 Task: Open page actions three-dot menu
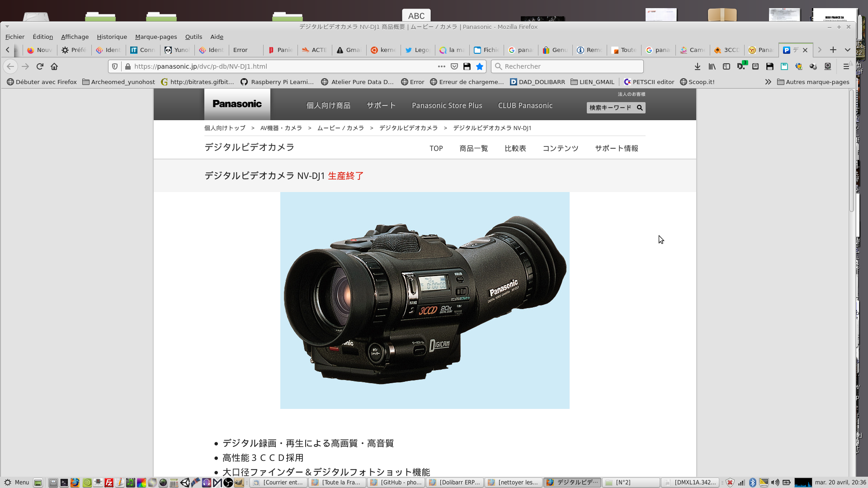pyautogui.click(x=441, y=66)
